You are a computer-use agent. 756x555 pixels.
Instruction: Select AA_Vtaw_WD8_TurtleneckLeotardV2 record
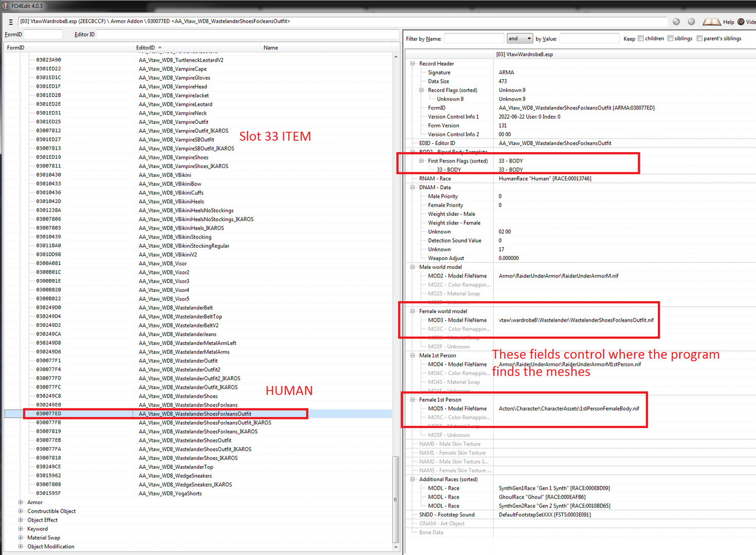click(181, 60)
